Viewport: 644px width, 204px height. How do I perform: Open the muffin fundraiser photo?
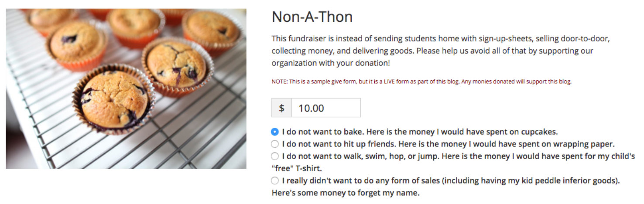coord(126,88)
